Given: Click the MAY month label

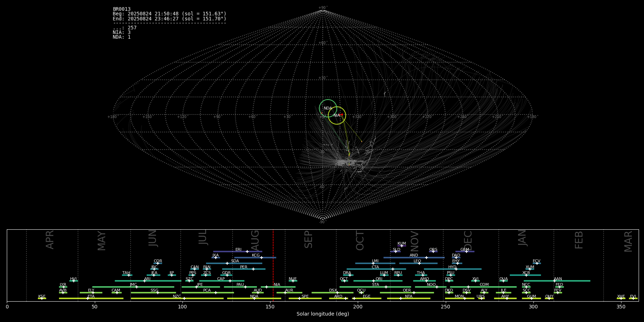Looking at the screenshot, I should (x=102, y=241).
